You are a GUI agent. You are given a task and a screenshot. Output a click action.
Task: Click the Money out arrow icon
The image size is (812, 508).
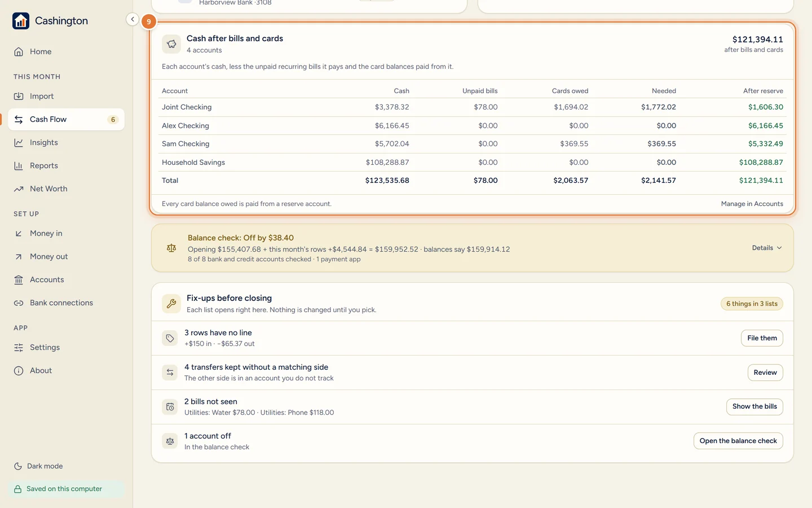pos(19,256)
